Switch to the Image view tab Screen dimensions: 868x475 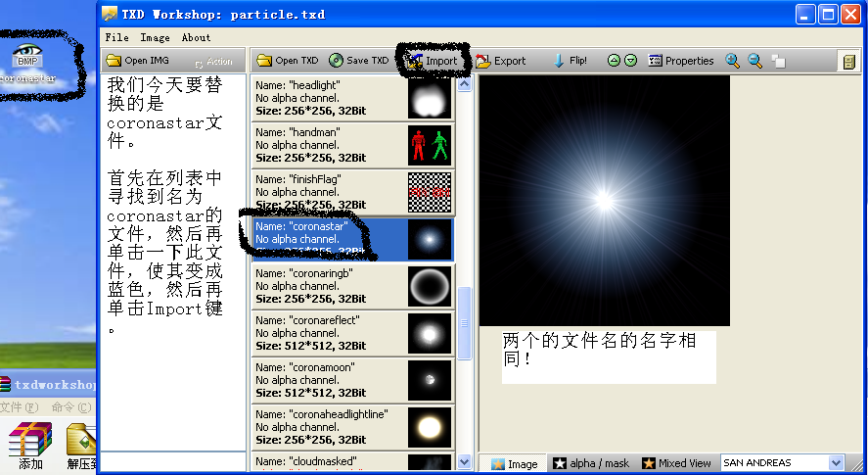pyautogui.click(x=514, y=463)
